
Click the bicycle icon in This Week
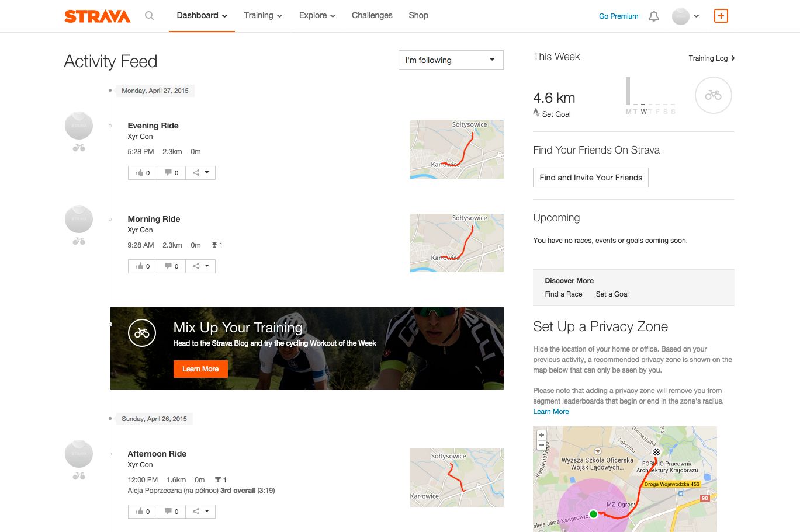click(x=713, y=95)
